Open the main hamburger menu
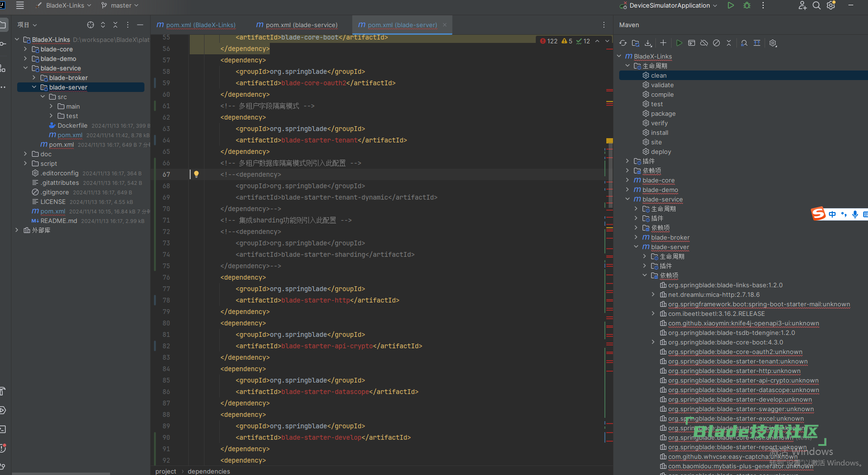Screen dimensions: 868x475 tap(20, 5)
